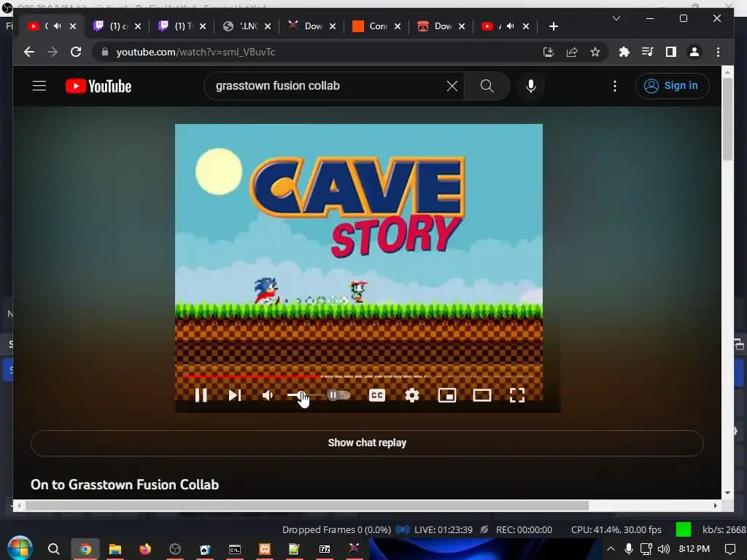The height and width of the screenshot is (560, 747).
Task: Close the first YouTube tab
Action: [73, 26]
